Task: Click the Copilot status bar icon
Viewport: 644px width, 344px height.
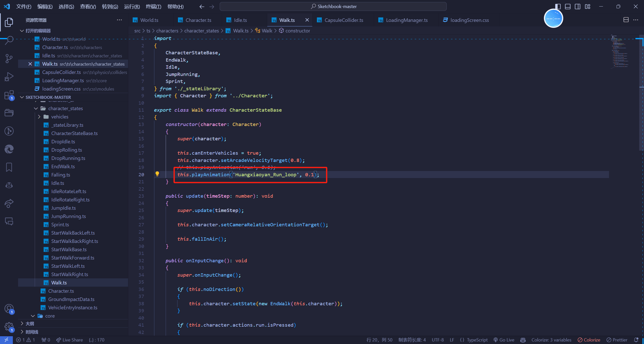Action: pos(523,340)
